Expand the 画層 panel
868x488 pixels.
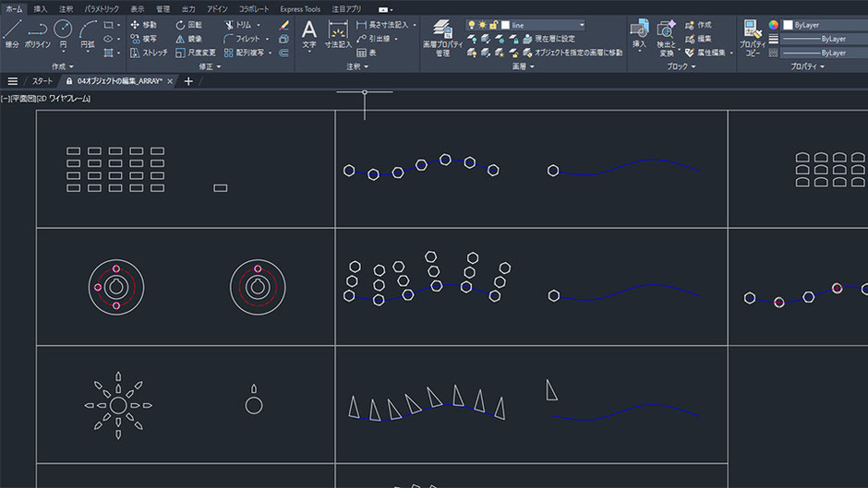[524, 66]
